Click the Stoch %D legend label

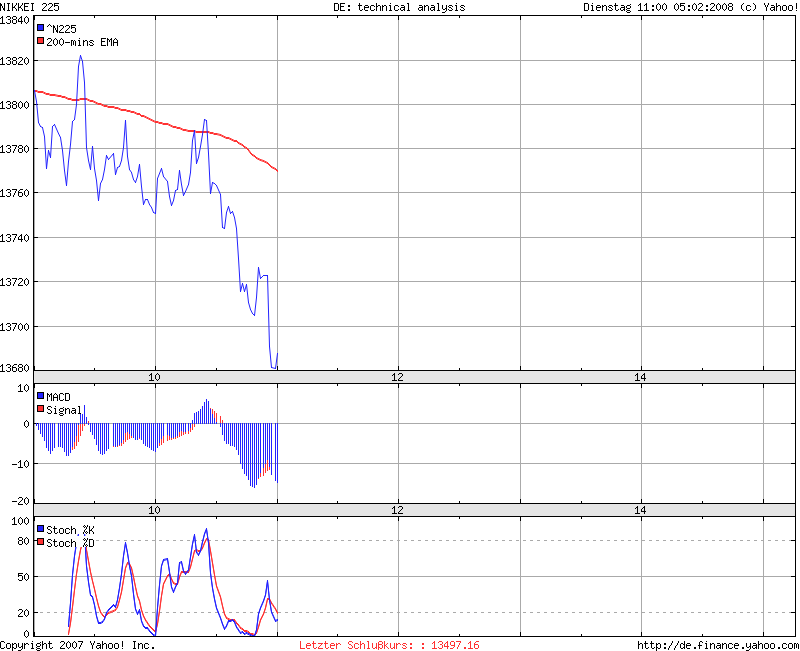(70, 543)
